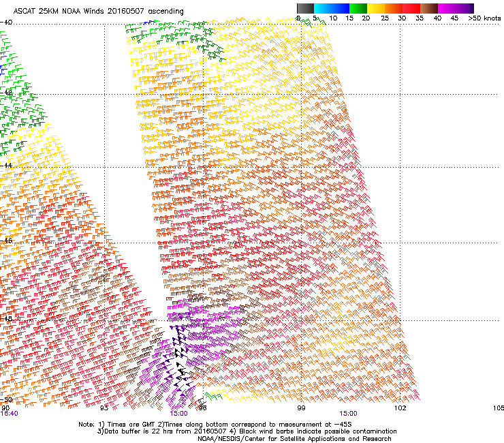Click the '105' longitude axis label
Viewport: 504px width, 443px height.
[499, 408]
